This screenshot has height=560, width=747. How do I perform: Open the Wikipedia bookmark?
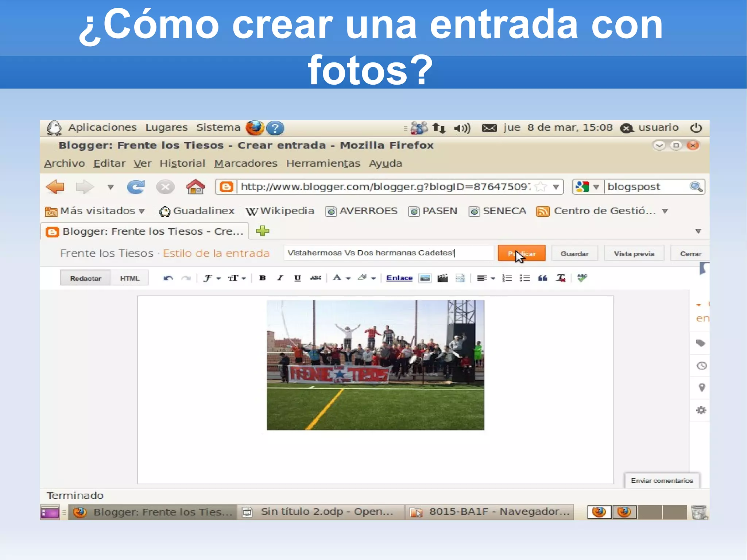pos(280,211)
